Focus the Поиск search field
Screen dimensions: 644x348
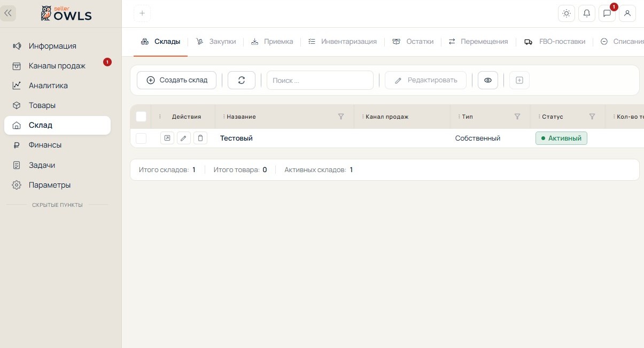pyautogui.click(x=320, y=80)
